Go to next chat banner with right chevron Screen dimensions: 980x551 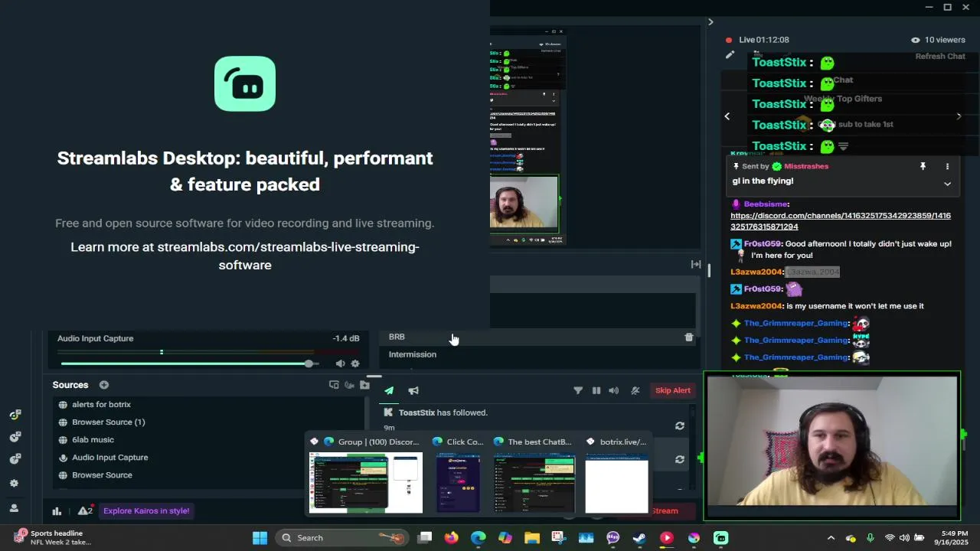(959, 116)
